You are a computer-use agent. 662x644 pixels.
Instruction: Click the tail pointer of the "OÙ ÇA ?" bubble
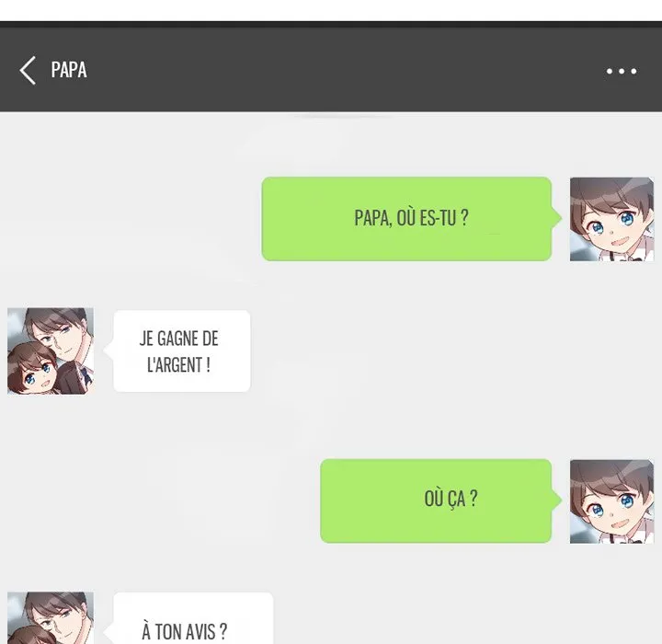pos(557,500)
